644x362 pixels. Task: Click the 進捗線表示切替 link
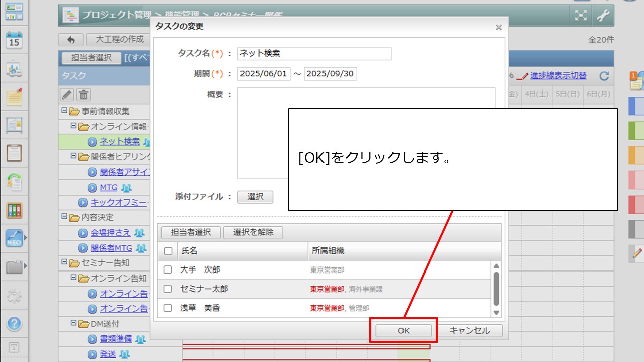tap(558, 76)
